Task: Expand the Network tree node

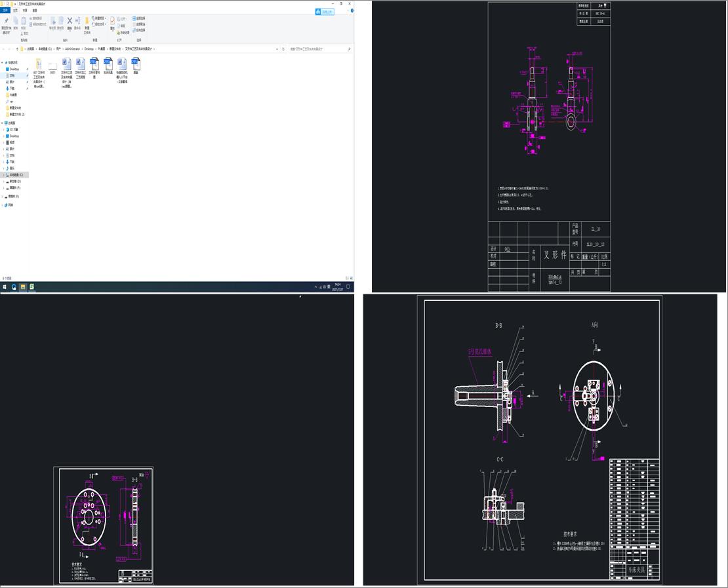Action: [2, 205]
